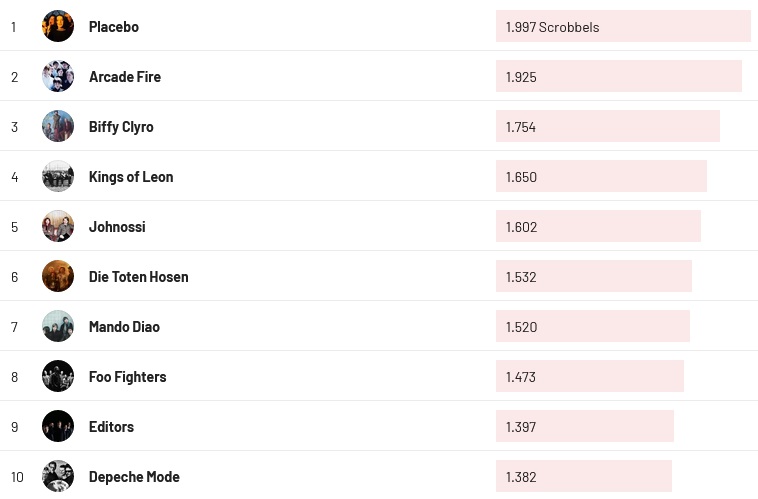Go to the Arcade Fire artist page

pyautogui.click(x=125, y=77)
